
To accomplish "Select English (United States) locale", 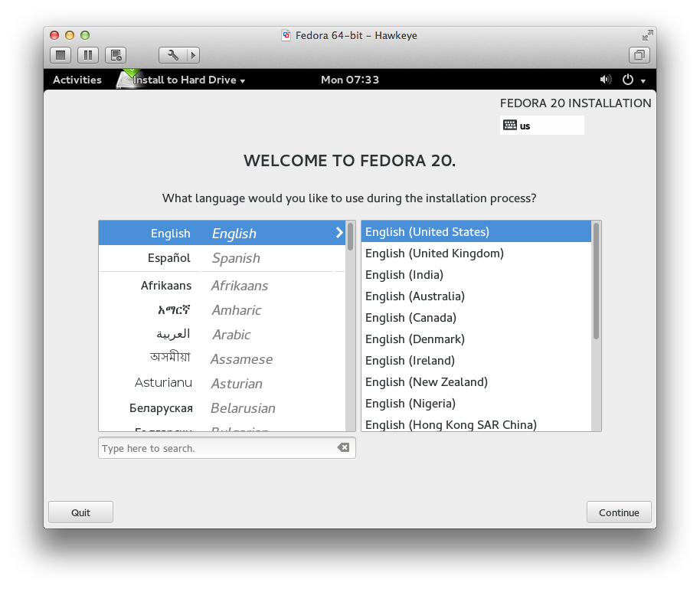I will (x=476, y=232).
